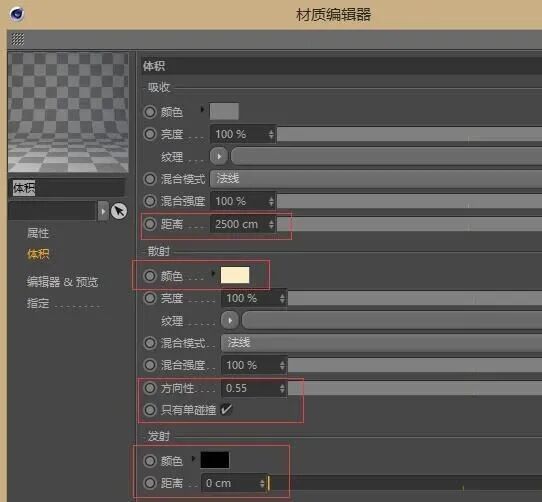Open the 散射 混合模式 法线 dropdown
Screen dimensions: 542x502
pos(382,343)
